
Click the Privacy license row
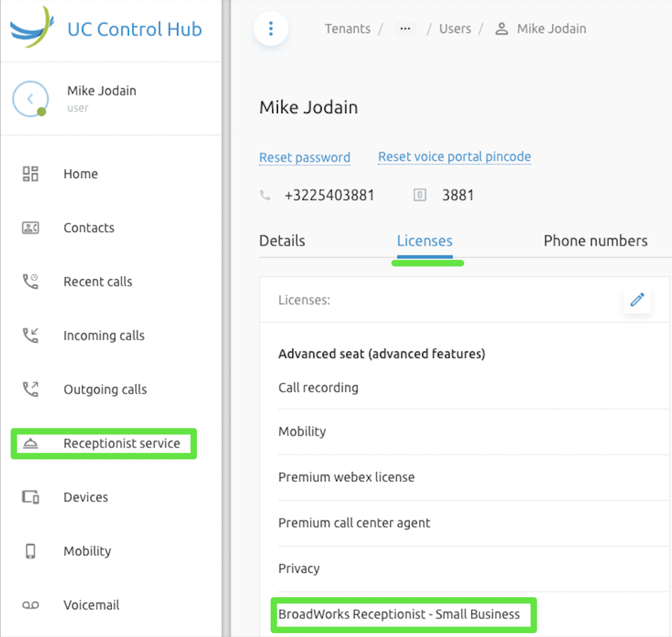tap(474, 568)
